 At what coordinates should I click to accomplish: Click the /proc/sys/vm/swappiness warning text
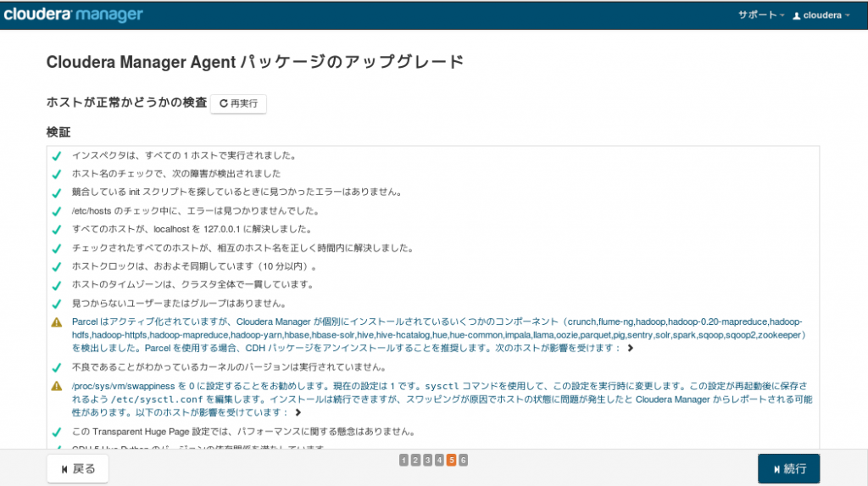click(442, 399)
